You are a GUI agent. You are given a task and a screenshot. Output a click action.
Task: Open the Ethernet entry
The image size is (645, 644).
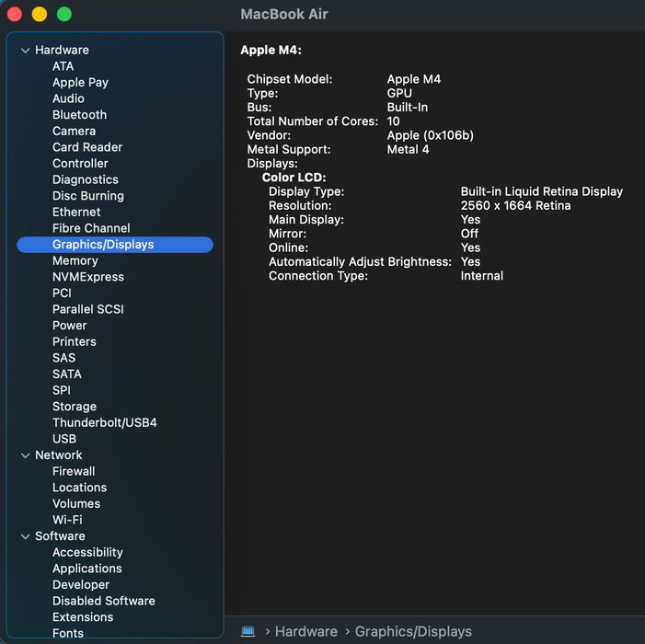point(76,213)
